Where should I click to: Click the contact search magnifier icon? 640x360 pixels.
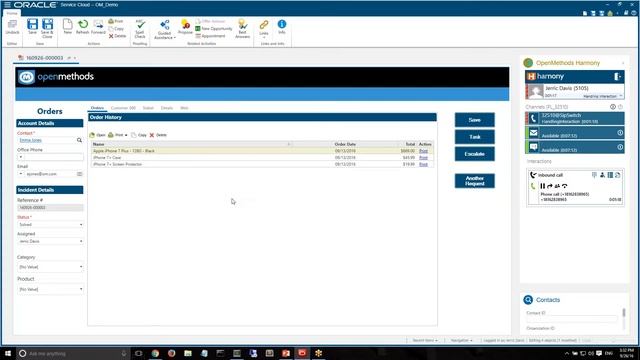(x=79, y=140)
